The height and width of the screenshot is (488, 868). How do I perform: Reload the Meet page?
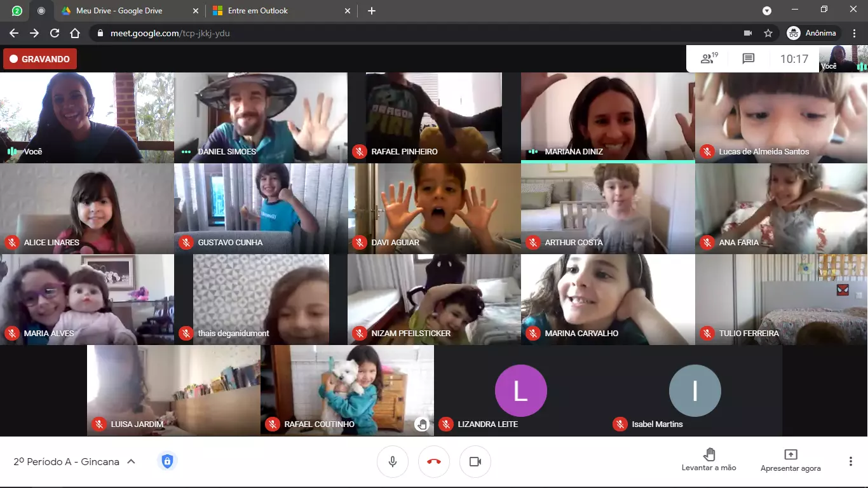[x=55, y=33]
